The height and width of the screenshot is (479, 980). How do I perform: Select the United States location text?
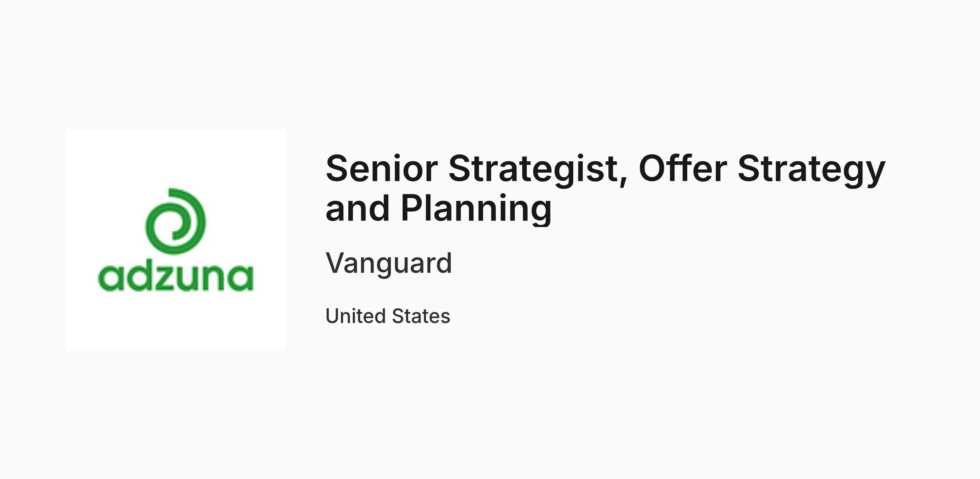click(388, 316)
